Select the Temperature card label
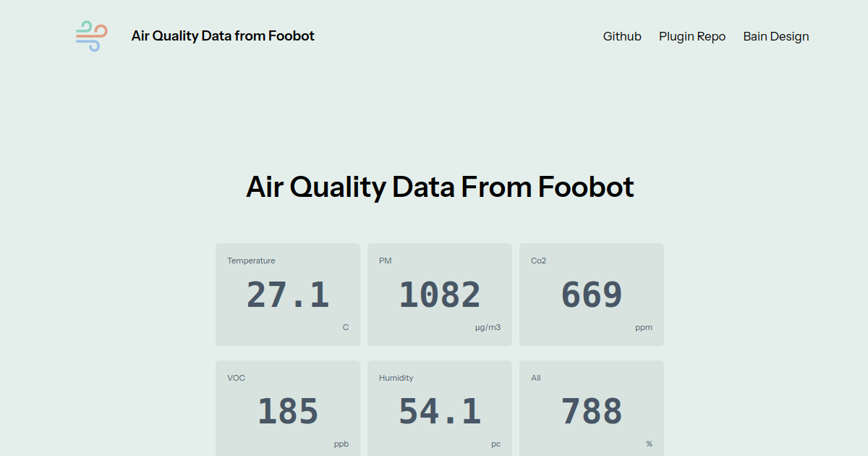 tap(251, 261)
